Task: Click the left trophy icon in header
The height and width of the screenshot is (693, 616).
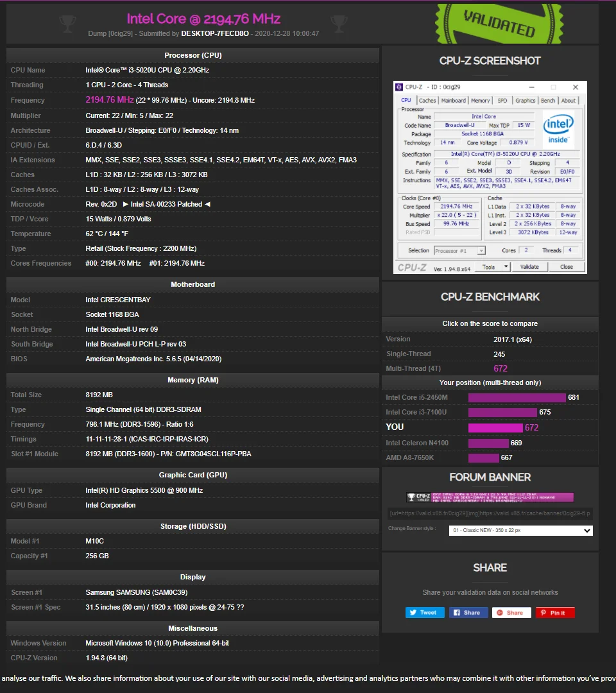Action: tap(67, 24)
